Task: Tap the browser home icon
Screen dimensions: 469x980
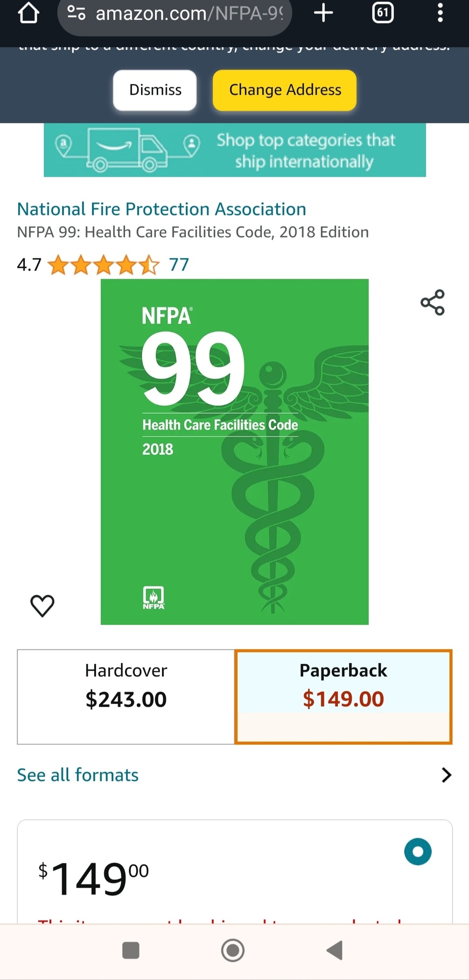Action: [x=29, y=13]
